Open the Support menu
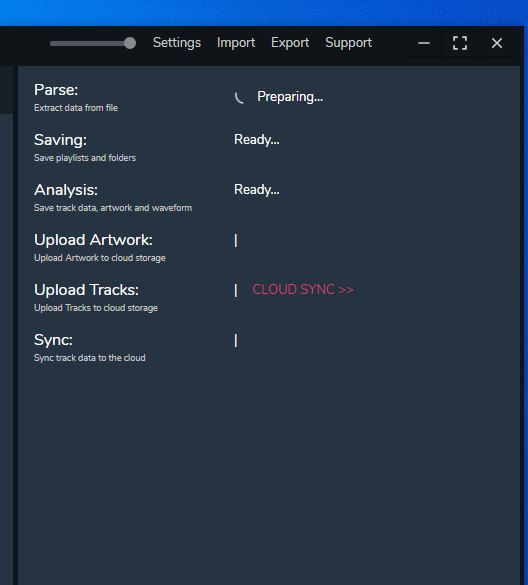This screenshot has width=528, height=585. tap(349, 43)
